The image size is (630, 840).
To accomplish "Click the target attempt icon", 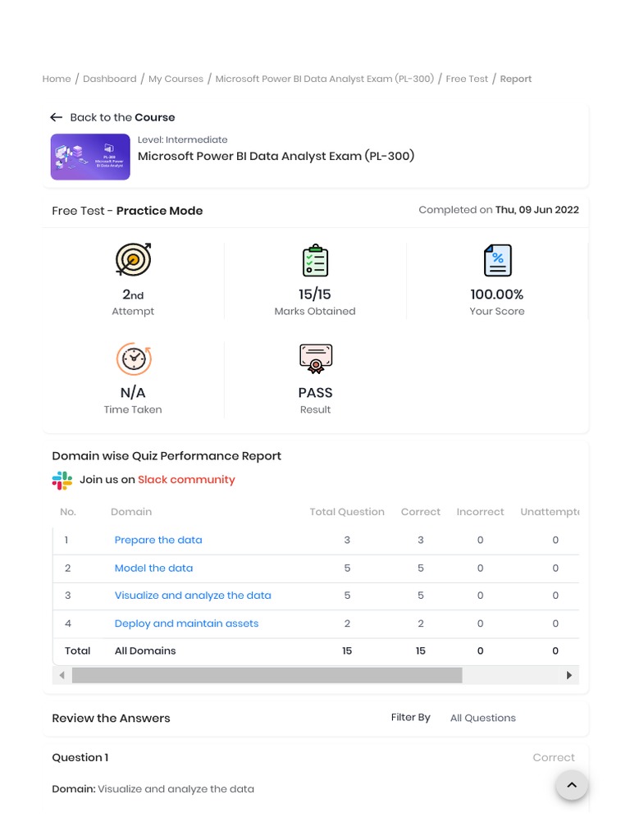I will (133, 260).
